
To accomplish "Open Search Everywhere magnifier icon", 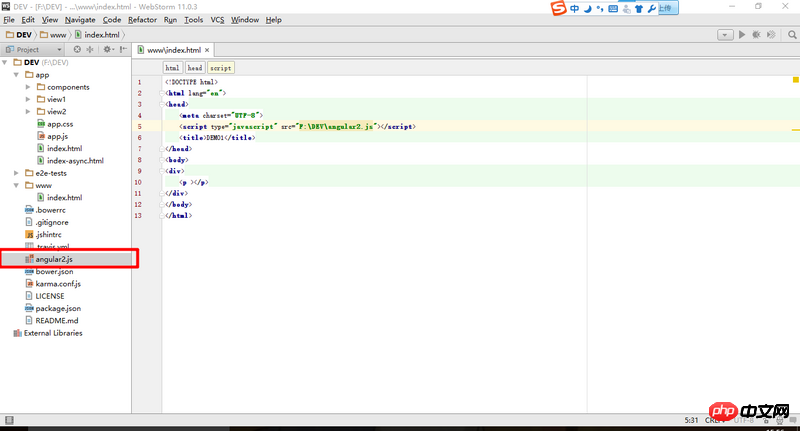I will [x=792, y=35].
